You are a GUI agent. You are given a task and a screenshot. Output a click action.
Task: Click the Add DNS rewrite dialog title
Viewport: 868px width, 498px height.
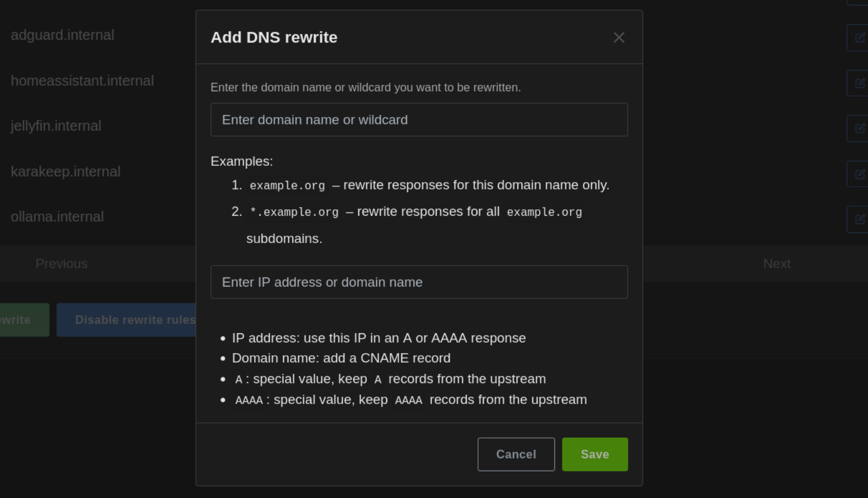coord(274,38)
